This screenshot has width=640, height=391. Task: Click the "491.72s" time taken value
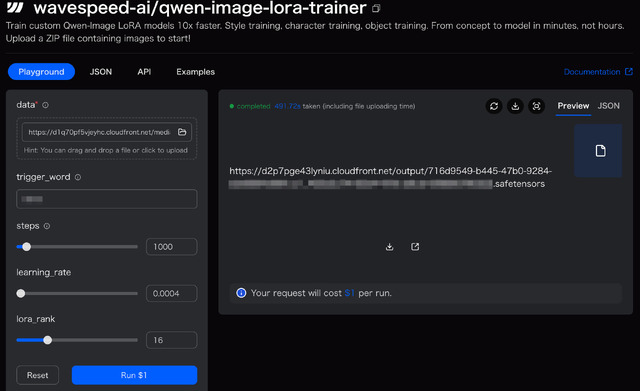pyautogui.click(x=287, y=106)
